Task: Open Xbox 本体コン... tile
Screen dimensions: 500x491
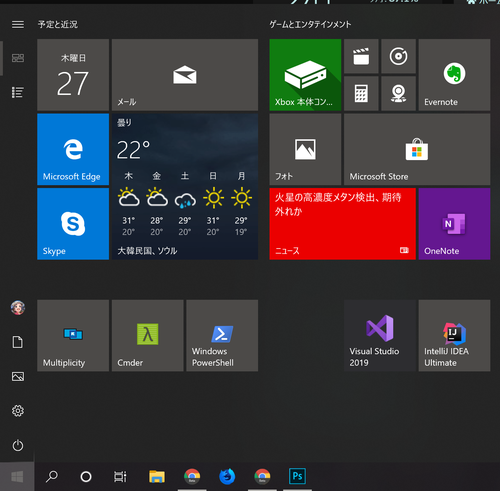Action: coord(305,75)
